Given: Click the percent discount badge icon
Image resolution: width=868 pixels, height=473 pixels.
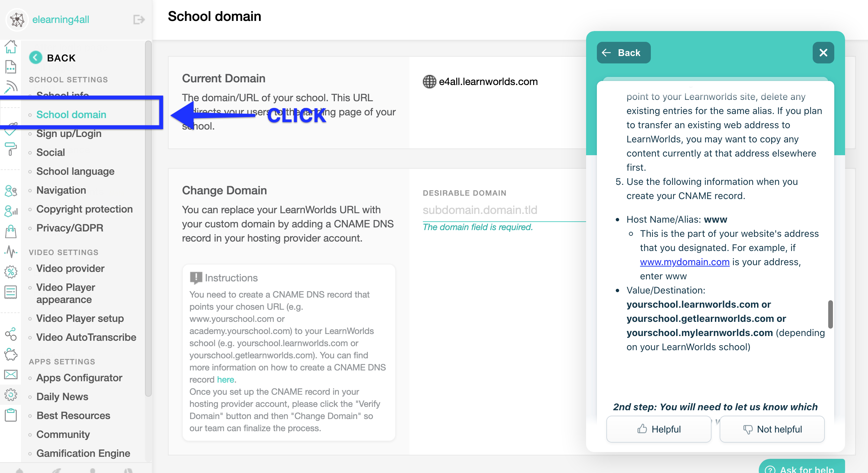Looking at the screenshot, I should [x=11, y=272].
